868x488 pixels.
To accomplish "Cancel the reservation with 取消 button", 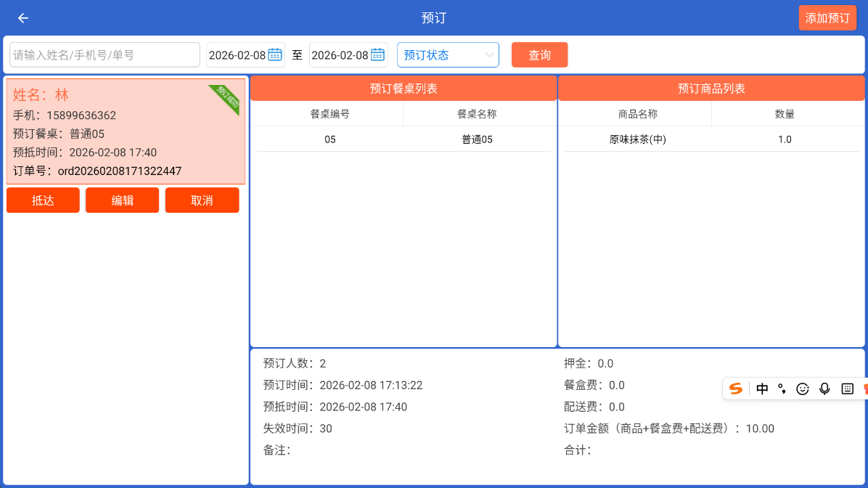I will [202, 200].
